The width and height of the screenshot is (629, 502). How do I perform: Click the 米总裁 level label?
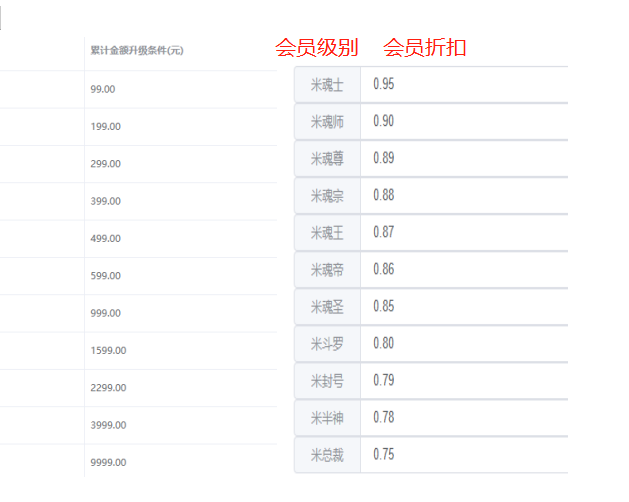[x=327, y=455]
